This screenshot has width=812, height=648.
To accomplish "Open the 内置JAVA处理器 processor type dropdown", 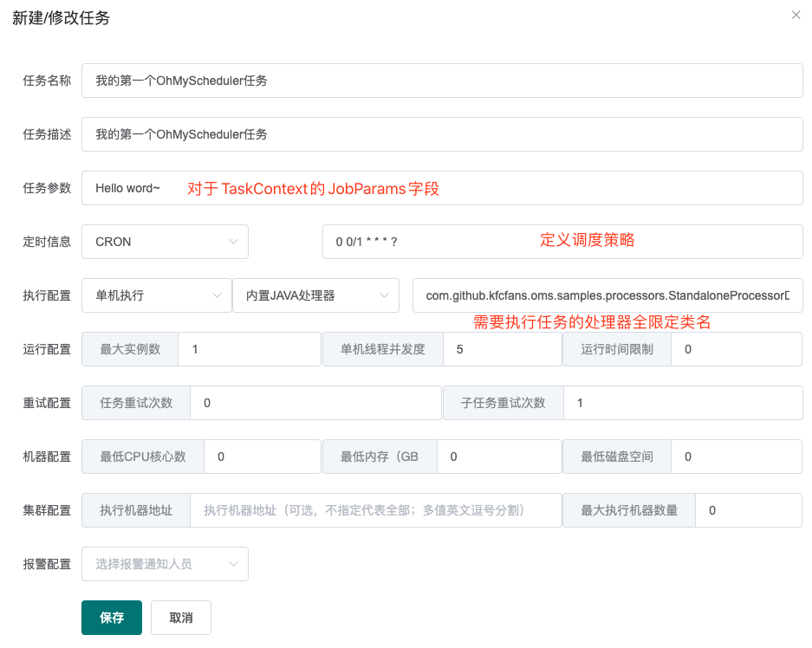I will [x=315, y=295].
